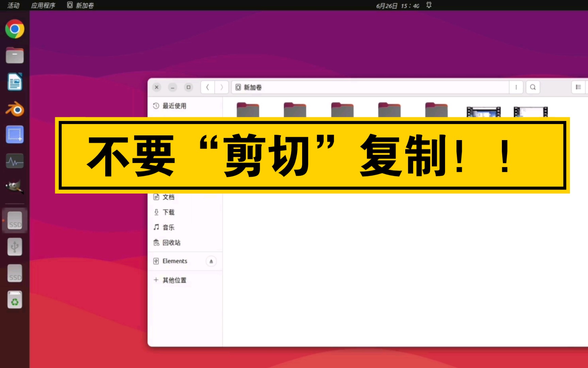Click the search magnifier button
This screenshot has width=588, height=368.
[x=533, y=87]
